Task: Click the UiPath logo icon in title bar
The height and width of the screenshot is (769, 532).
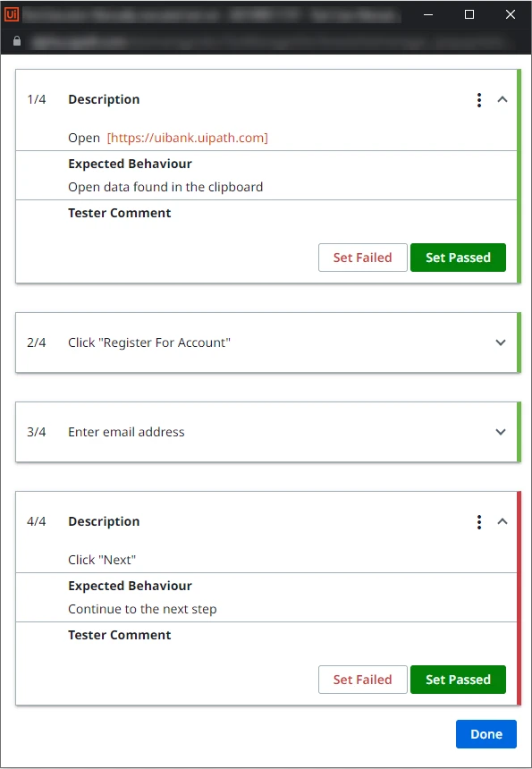Action: click(11, 14)
